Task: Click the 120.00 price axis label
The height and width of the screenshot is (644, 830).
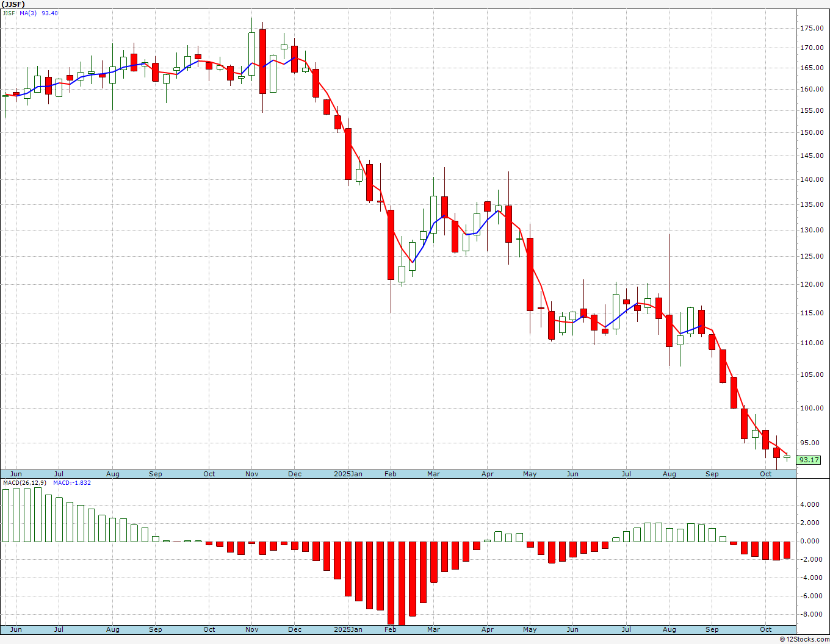Action: (812, 284)
